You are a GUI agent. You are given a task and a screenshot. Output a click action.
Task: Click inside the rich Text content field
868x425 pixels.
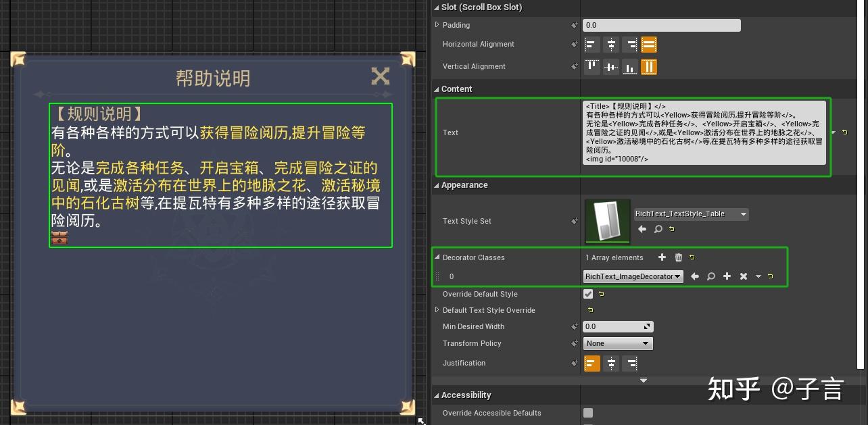click(x=703, y=132)
